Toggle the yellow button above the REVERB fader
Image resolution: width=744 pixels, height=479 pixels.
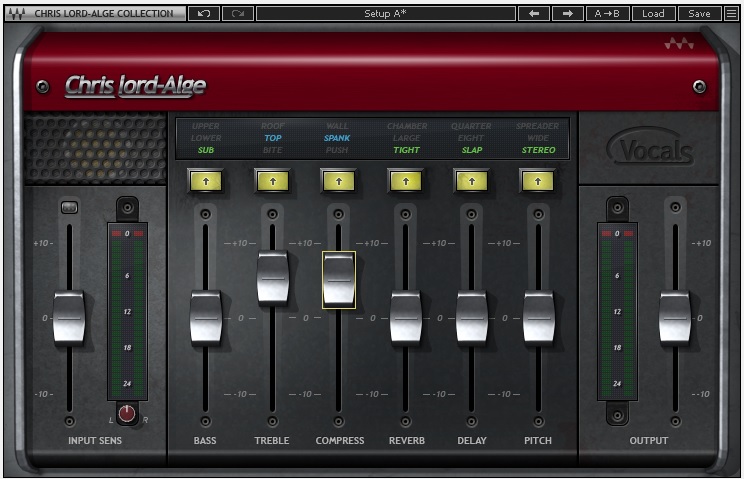(x=406, y=181)
